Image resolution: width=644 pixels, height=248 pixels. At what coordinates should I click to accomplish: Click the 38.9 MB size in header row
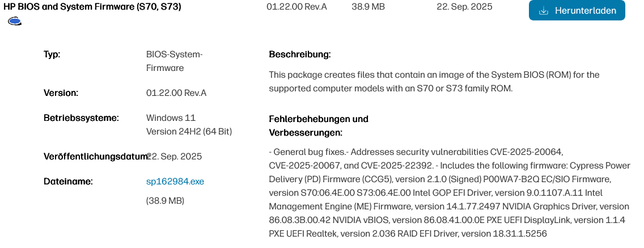click(x=369, y=7)
